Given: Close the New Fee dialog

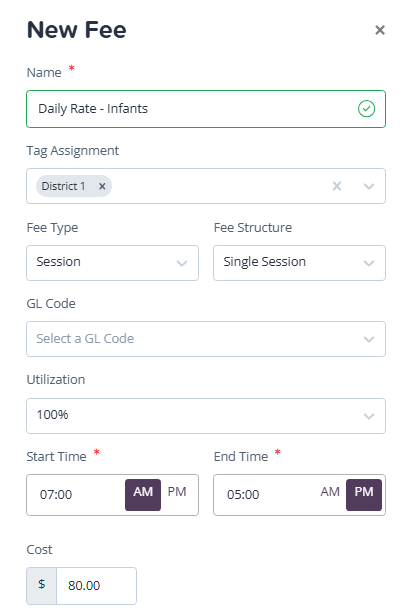Looking at the screenshot, I should click(380, 30).
